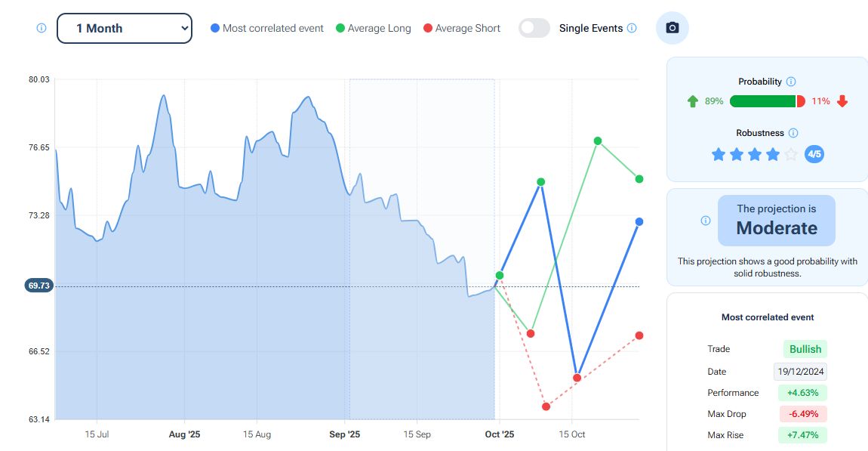
Task: Click info icon beside Robustness label
Action: pos(793,133)
